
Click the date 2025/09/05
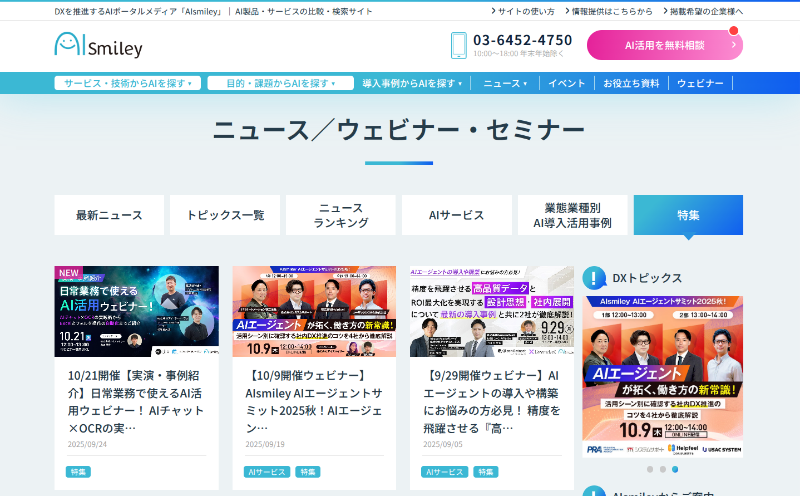coord(443,444)
